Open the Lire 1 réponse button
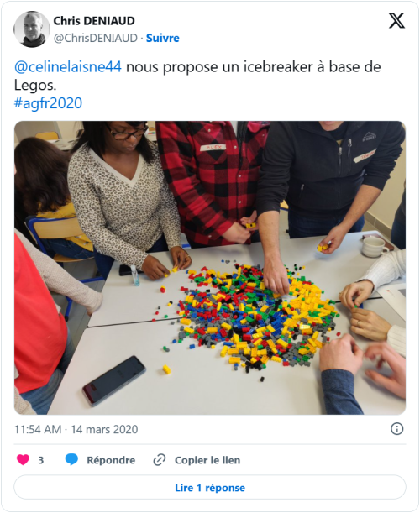 point(210,488)
